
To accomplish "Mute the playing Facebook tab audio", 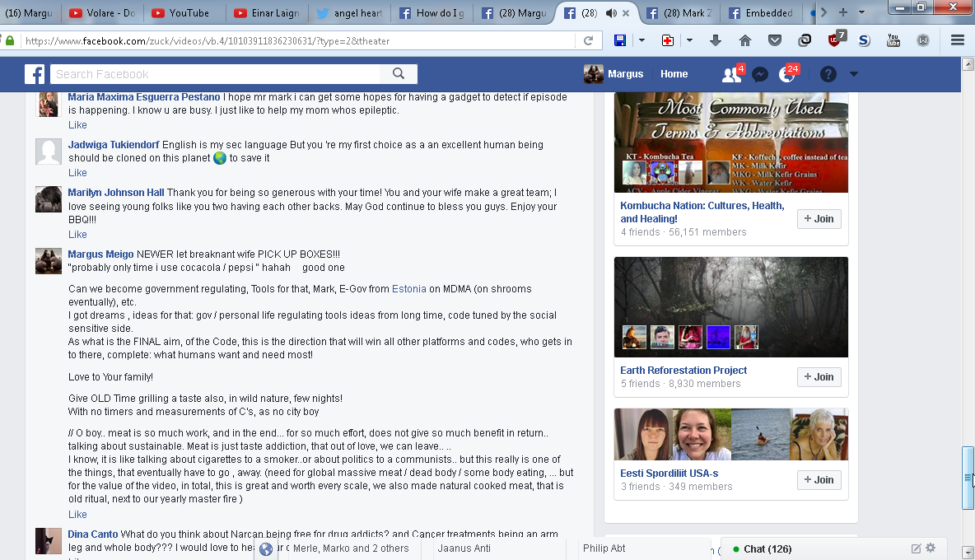I will pyautogui.click(x=611, y=12).
